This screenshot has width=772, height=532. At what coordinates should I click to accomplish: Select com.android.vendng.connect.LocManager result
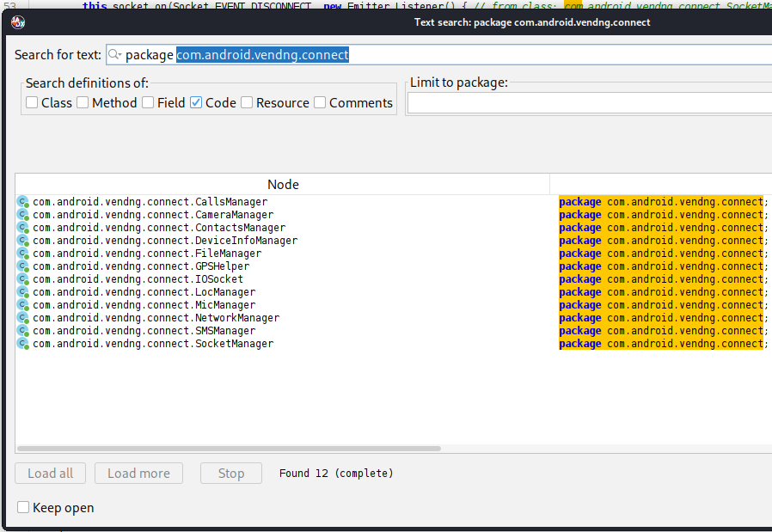point(144,292)
